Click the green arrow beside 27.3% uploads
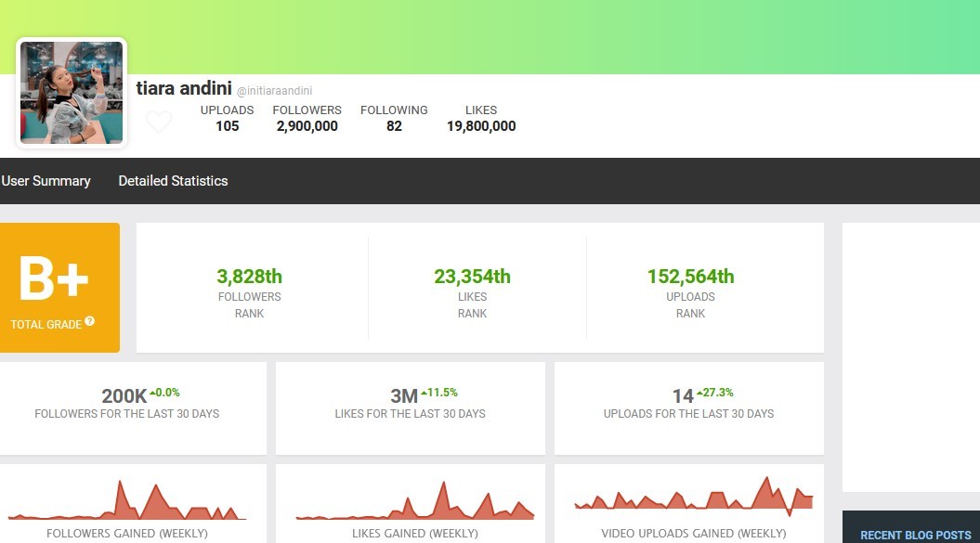980x543 pixels. [x=702, y=392]
